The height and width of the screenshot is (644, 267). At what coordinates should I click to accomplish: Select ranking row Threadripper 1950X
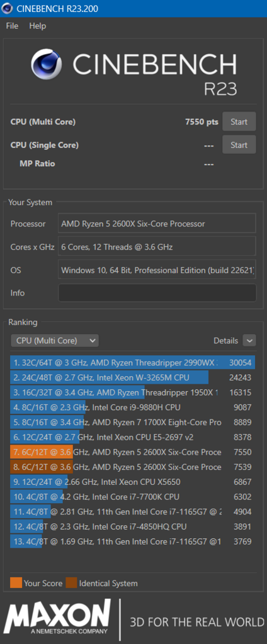click(x=132, y=392)
